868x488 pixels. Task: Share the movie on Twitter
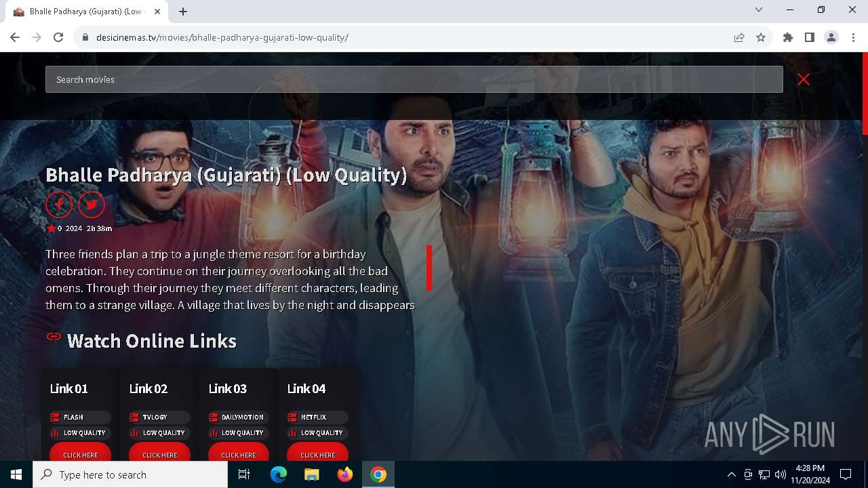point(92,204)
